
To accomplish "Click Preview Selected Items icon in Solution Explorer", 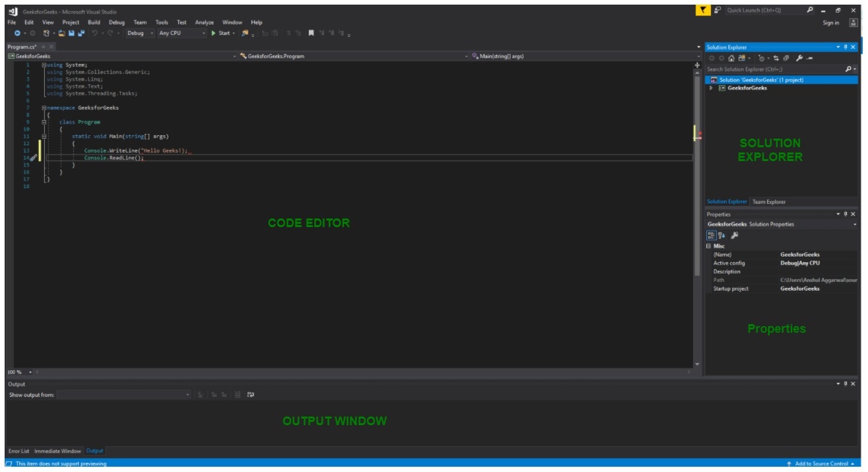I will click(x=810, y=58).
